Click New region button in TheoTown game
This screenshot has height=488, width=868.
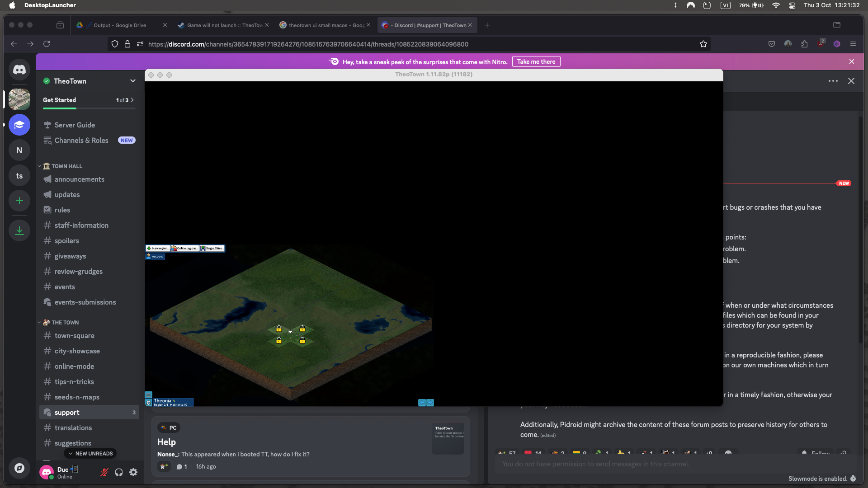tap(157, 248)
